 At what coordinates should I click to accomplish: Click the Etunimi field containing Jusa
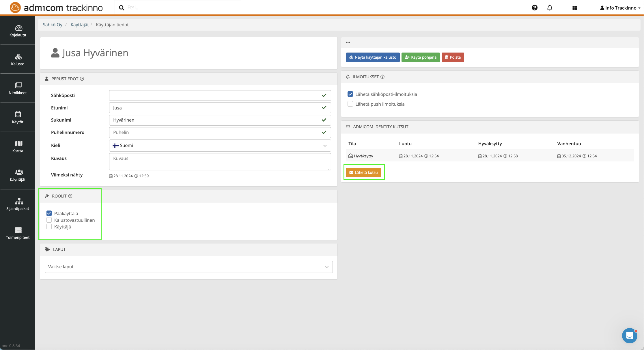pos(220,108)
